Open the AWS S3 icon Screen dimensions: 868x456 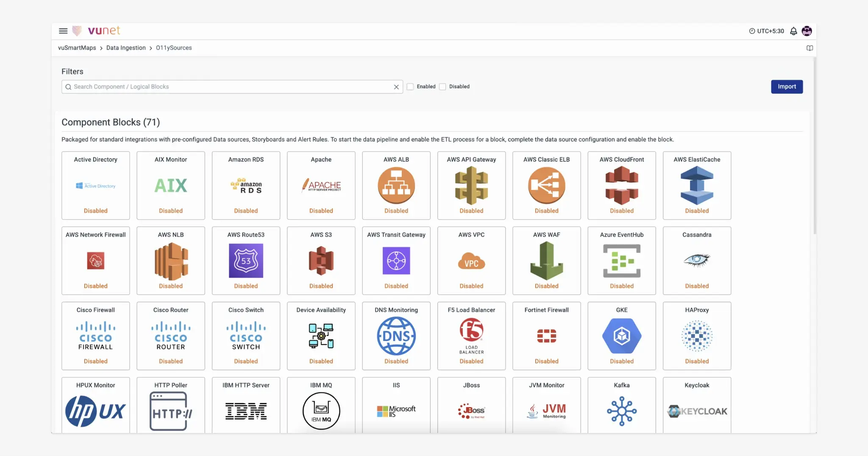[321, 260]
